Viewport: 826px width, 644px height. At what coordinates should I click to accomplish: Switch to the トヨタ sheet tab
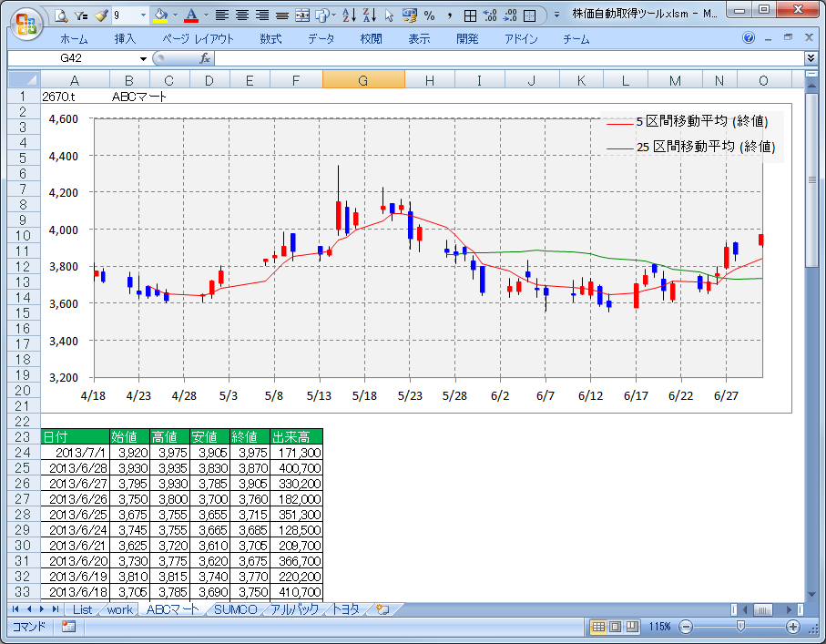(x=345, y=609)
